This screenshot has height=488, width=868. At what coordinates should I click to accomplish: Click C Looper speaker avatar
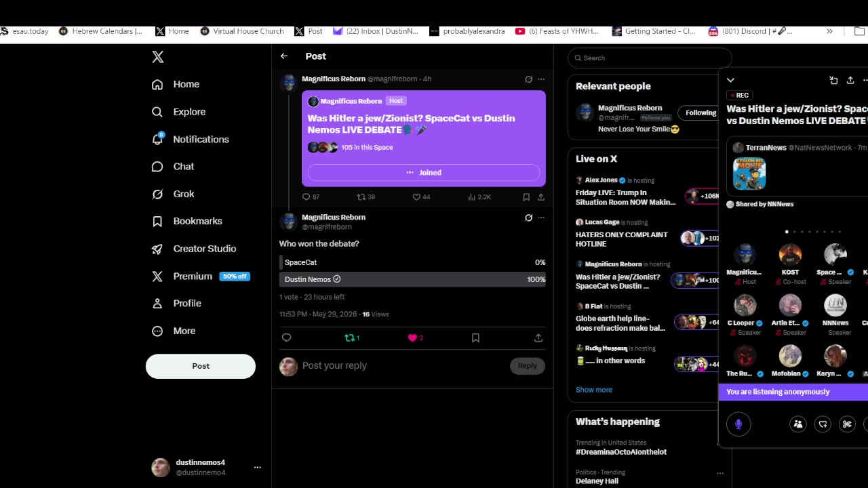click(745, 306)
